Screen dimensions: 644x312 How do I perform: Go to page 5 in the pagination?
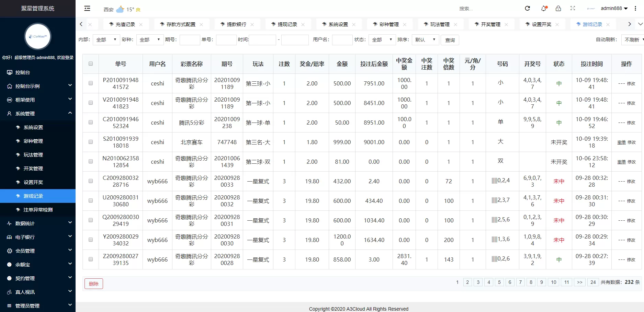499,282
